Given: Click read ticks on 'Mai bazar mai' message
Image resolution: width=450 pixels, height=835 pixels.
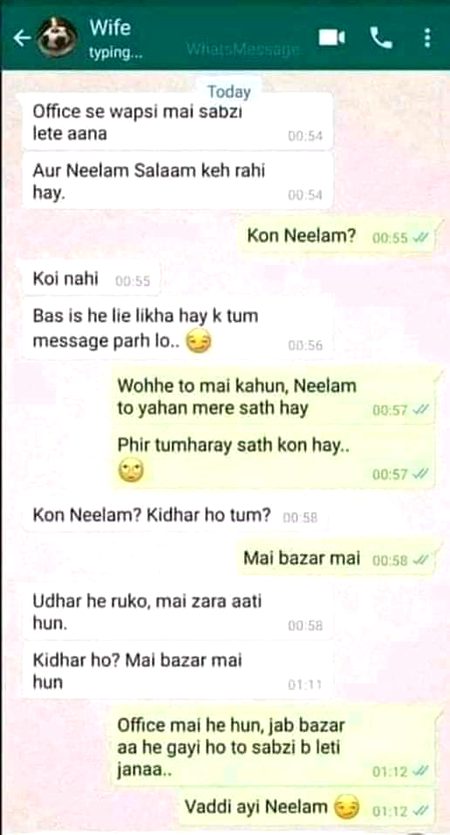Looking at the screenshot, I should [x=420, y=560].
